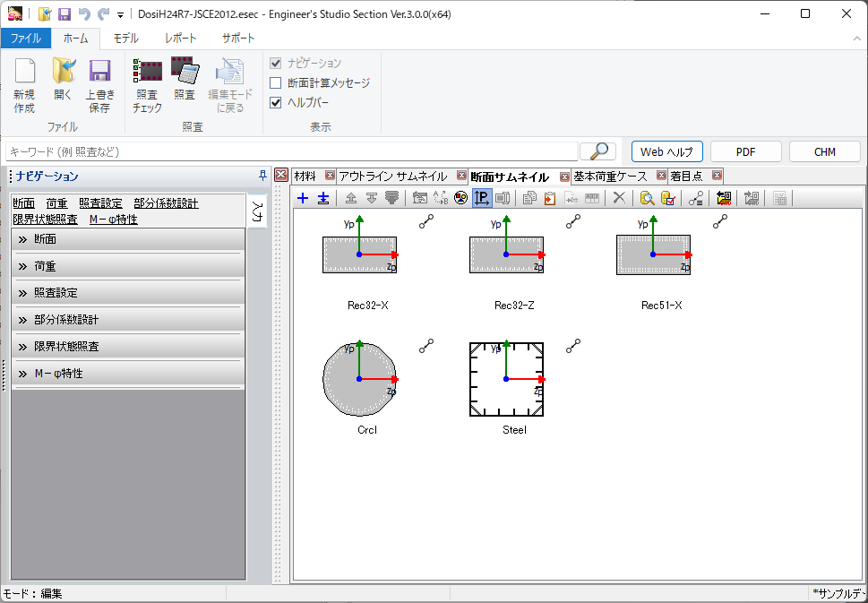Enable the 断面計算メッセージ checkbox
Viewport: 868px width, 603px height.
point(276,82)
